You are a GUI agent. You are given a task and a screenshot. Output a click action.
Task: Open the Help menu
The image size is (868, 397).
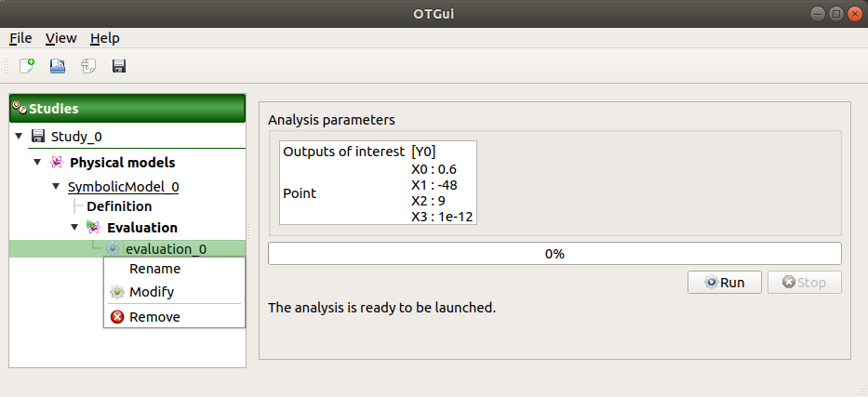pos(104,38)
